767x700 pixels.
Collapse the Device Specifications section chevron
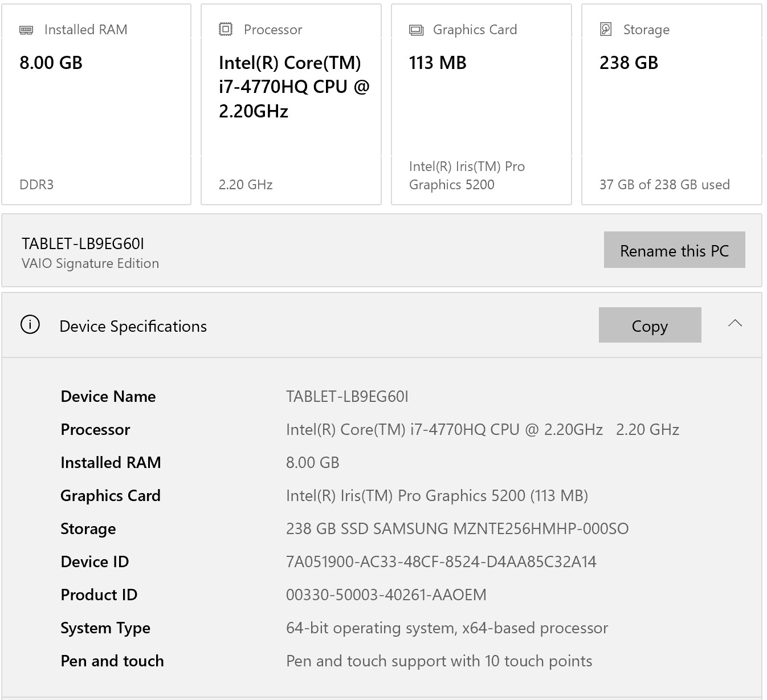(x=735, y=323)
